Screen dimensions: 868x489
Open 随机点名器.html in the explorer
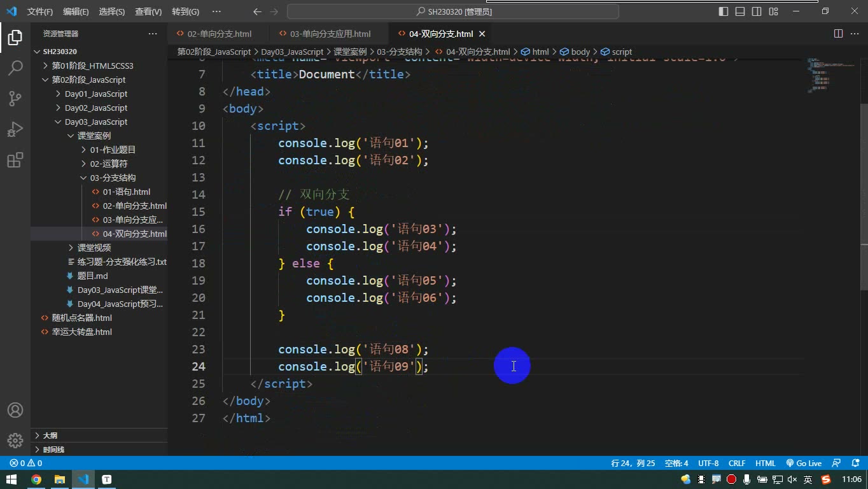(x=81, y=318)
